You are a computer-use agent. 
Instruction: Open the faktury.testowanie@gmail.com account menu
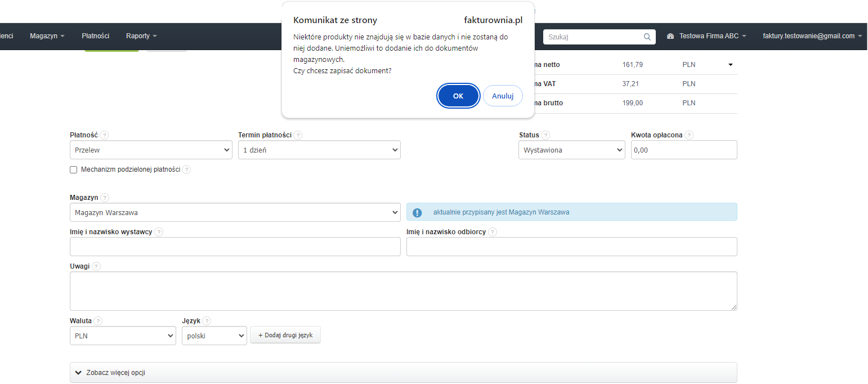click(812, 36)
